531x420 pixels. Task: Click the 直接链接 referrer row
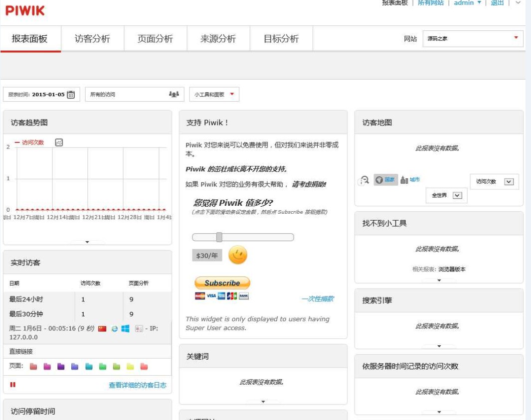click(x=87, y=351)
